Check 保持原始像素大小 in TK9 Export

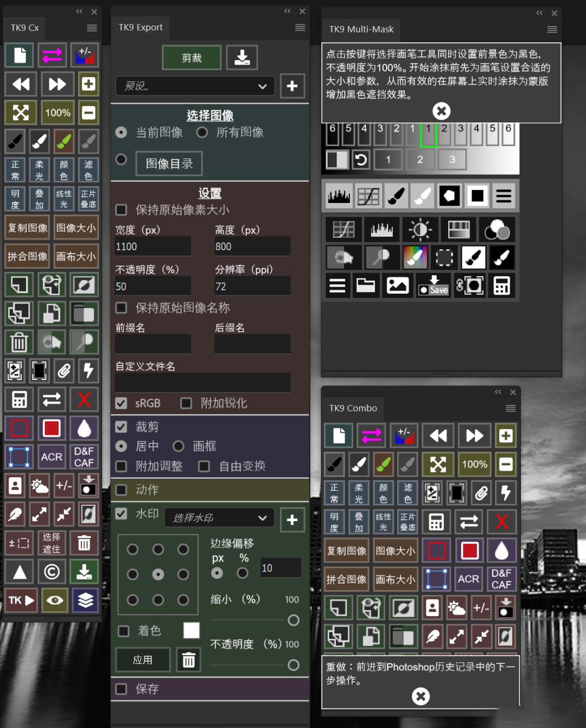(x=121, y=210)
